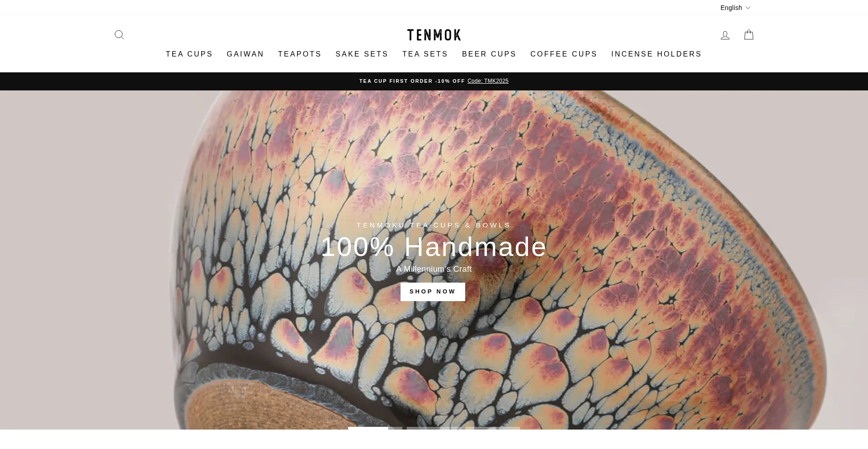Open the shopping cart bag icon
Image resolution: width=868 pixels, height=449 pixels.
coord(749,35)
